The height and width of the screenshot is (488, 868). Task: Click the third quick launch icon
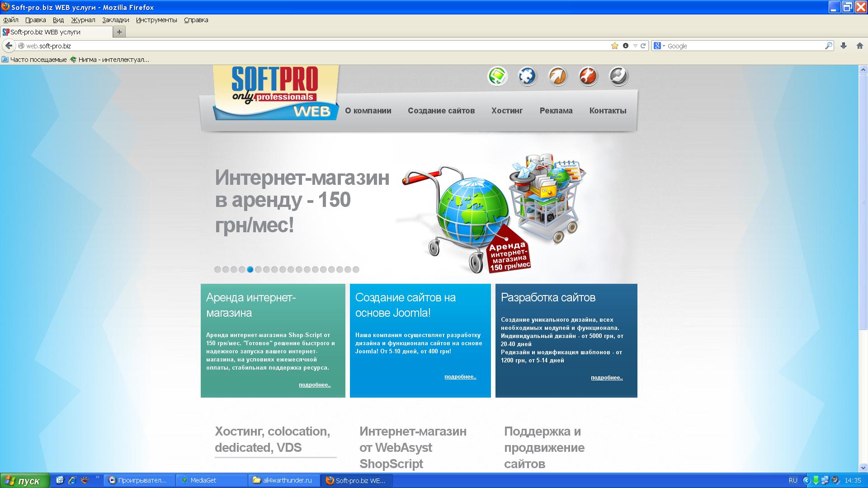(85, 480)
